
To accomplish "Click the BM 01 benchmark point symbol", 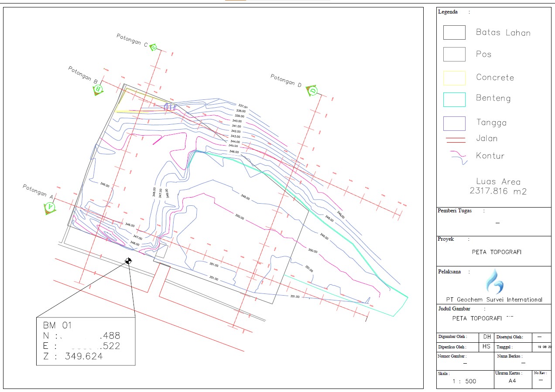I will [x=128, y=261].
